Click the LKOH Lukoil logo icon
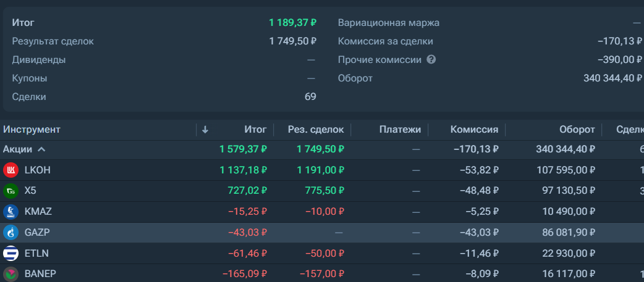The image size is (644, 282). click(x=11, y=170)
